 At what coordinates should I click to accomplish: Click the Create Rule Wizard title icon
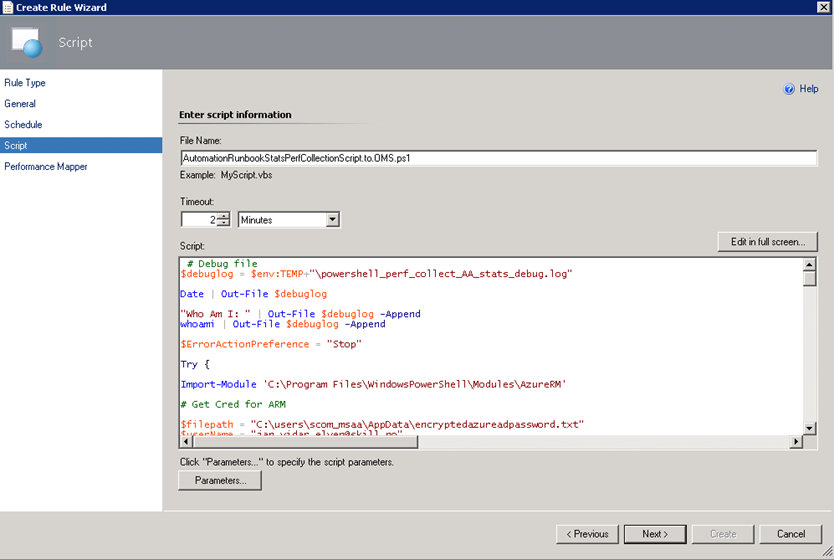[x=8, y=7]
